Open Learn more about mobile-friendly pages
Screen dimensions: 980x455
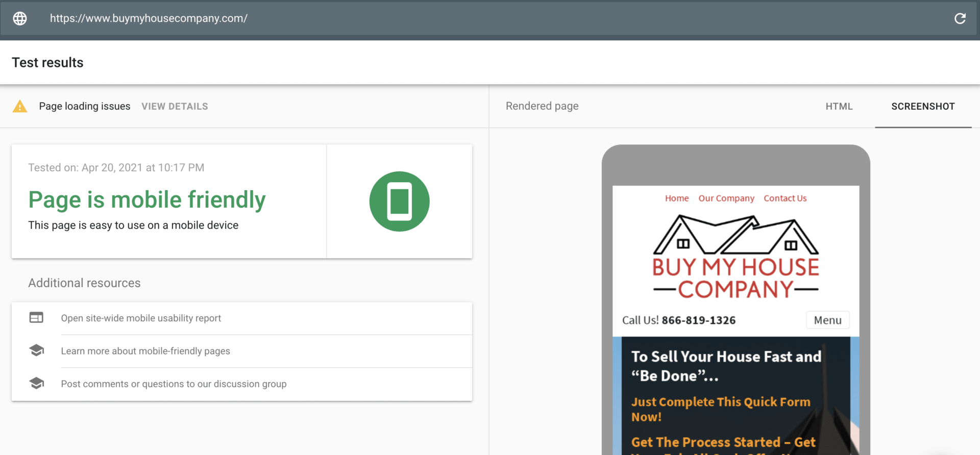tap(145, 351)
